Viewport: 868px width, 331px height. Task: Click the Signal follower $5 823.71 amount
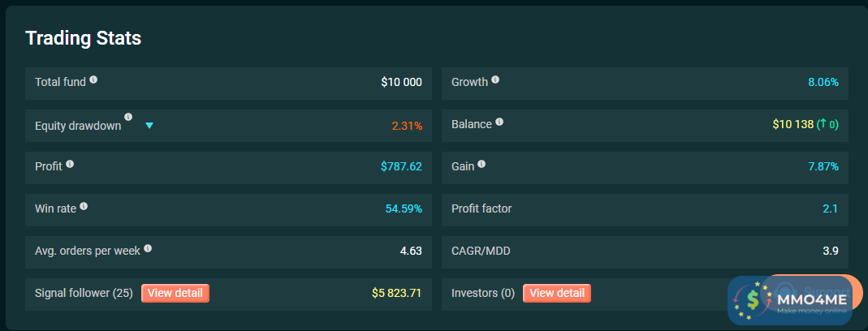[396, 293]
